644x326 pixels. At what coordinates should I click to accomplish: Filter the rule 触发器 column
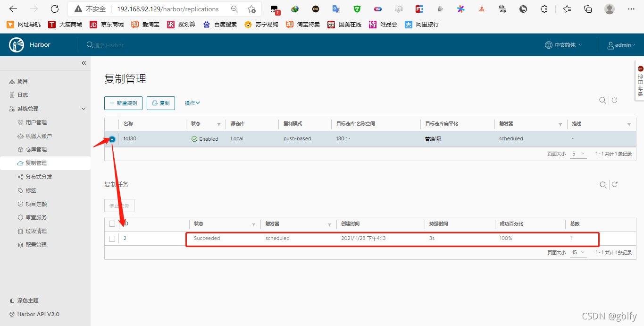(560, 124)
